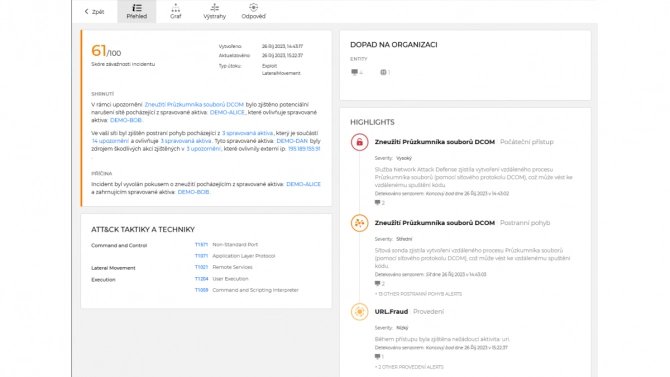Click the orange Postranní pohyb highlight icon

[x=359, y=223]
